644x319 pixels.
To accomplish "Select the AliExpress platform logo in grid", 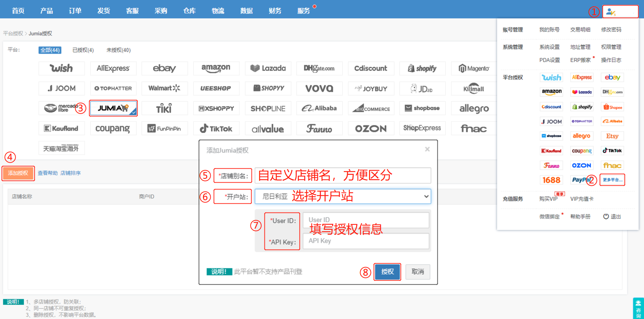I will tap(113, 68).
